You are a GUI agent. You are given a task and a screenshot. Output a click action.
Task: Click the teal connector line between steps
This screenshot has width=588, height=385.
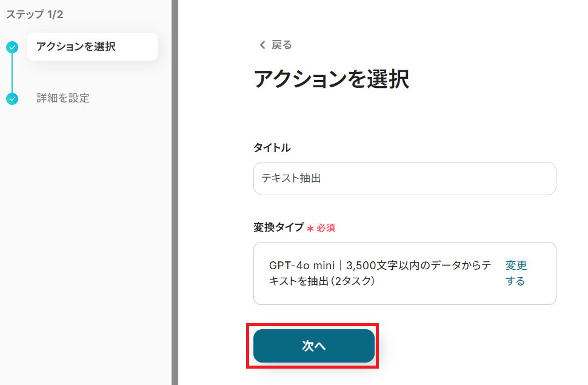[x=12, y=73]
